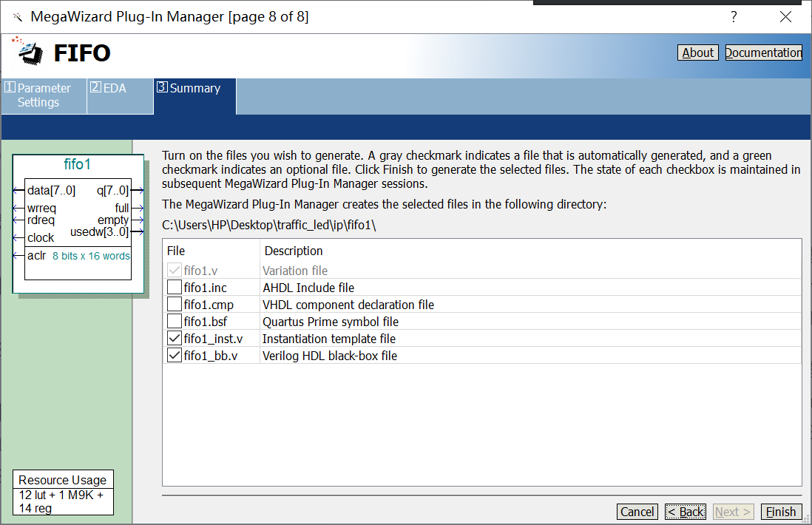This screenshot has height=525, width=812.
Task: Select 'AHDL Include file' description
Action: [x=308, y=288]
